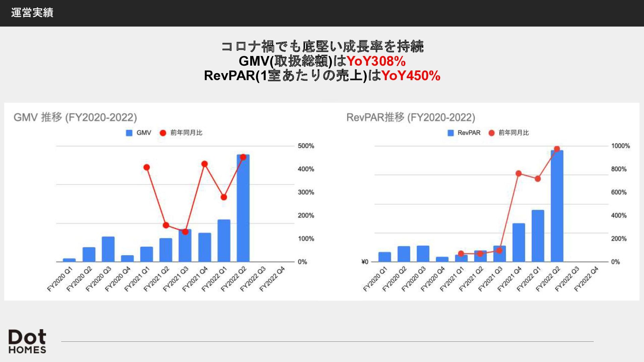
Task: Click the GMV bar for FY2020 Q4
Action: 127,258
